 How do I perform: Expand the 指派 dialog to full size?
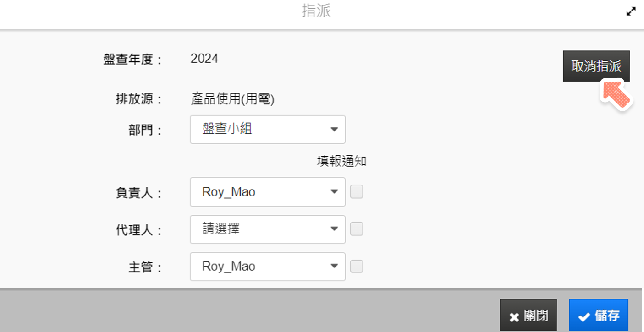coord(631,12)
